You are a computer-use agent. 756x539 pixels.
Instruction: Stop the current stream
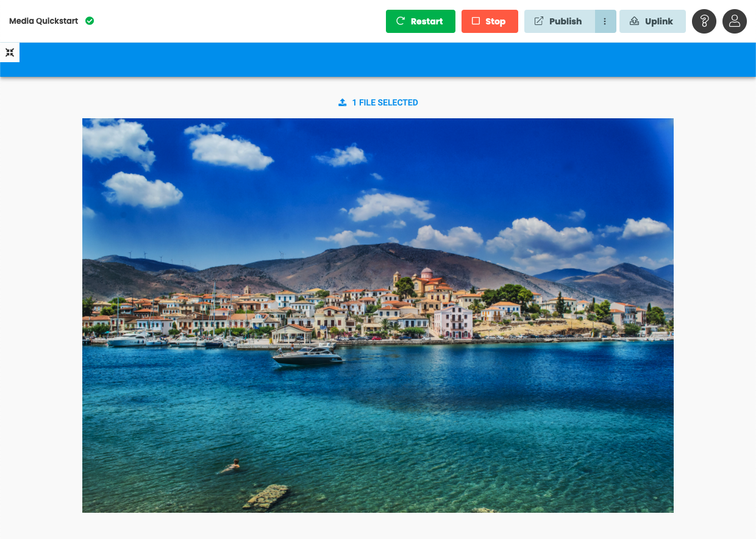(x=490, y=21)
